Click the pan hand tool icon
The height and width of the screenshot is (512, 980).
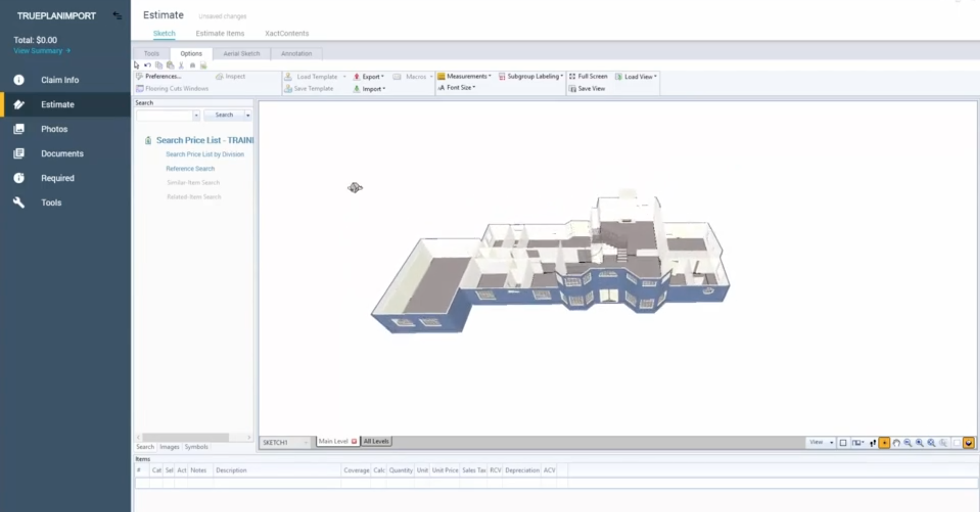[x=896, y=443]
